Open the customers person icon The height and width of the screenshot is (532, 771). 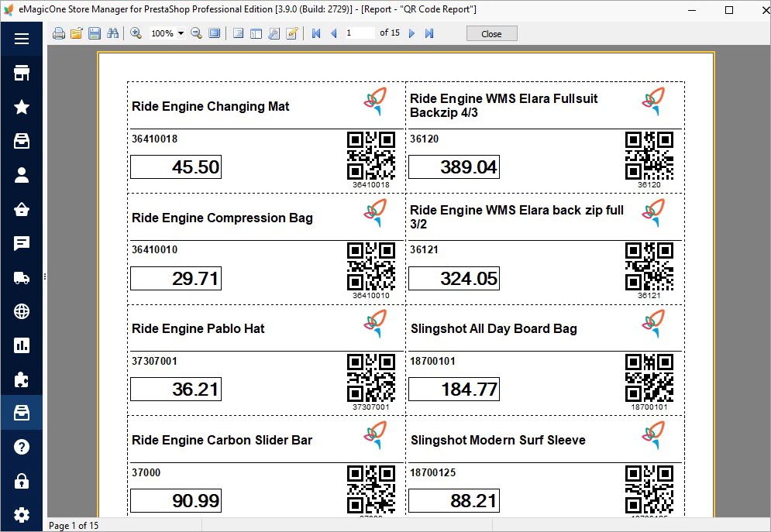[x=22, y=175]
